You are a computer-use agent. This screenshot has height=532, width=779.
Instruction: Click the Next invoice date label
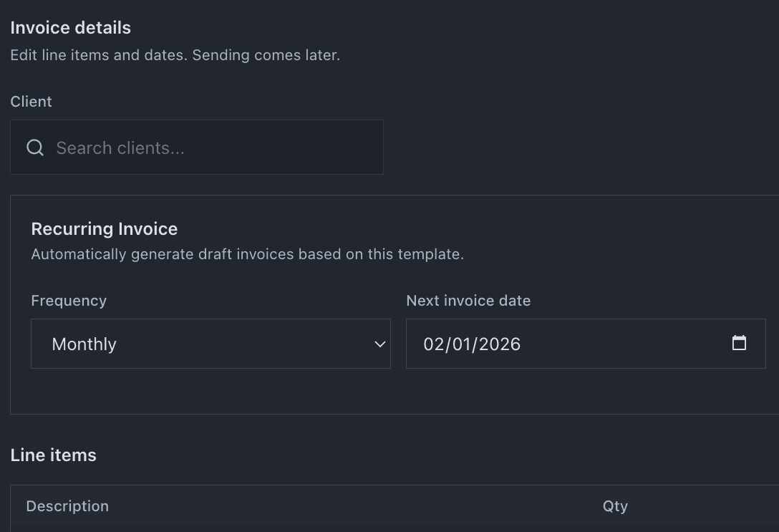[468, 301]
